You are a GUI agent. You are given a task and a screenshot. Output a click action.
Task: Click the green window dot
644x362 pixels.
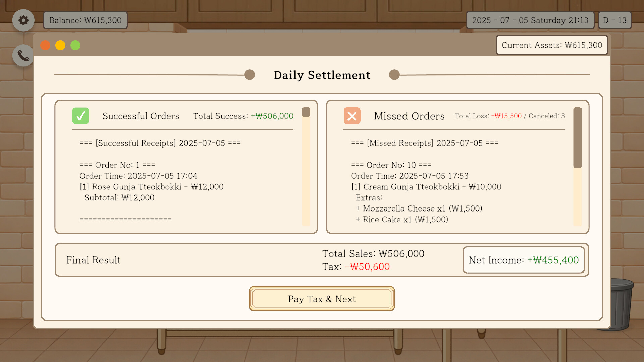75,45
